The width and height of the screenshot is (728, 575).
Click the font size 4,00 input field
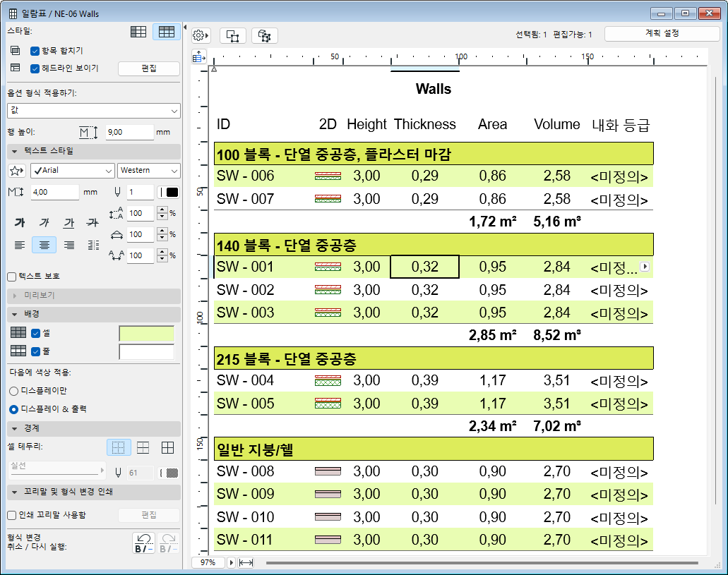point(54,193)
